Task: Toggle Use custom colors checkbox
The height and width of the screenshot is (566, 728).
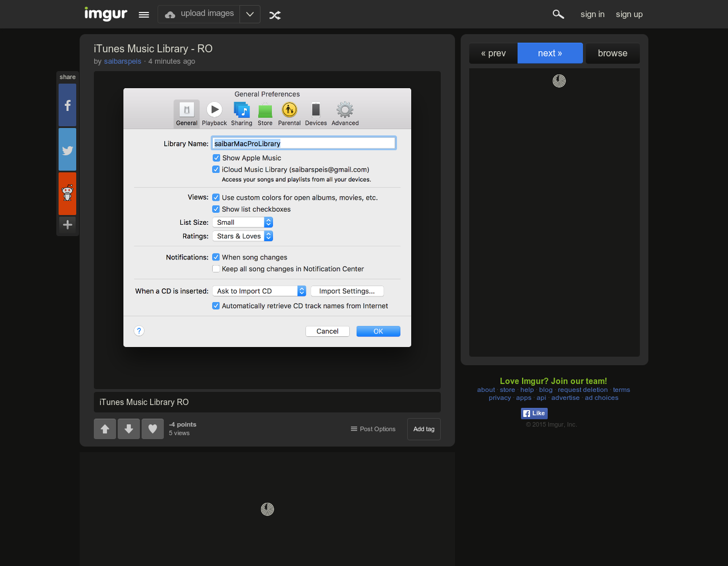Action: [x=216, y=197]
